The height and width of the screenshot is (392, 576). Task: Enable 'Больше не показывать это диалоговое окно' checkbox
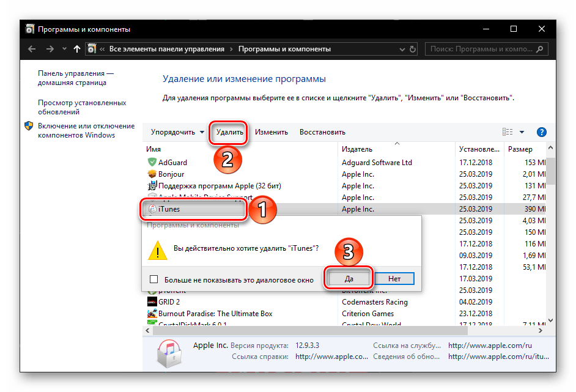(154, 279)
